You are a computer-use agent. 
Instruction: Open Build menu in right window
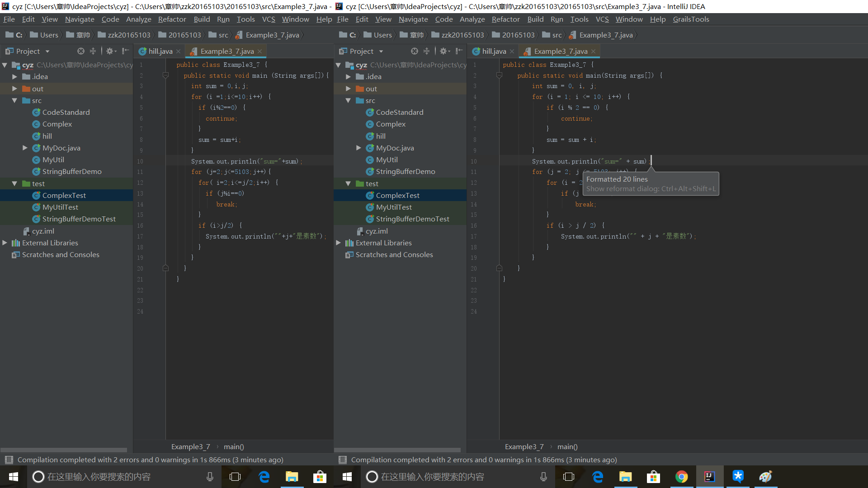535,19
